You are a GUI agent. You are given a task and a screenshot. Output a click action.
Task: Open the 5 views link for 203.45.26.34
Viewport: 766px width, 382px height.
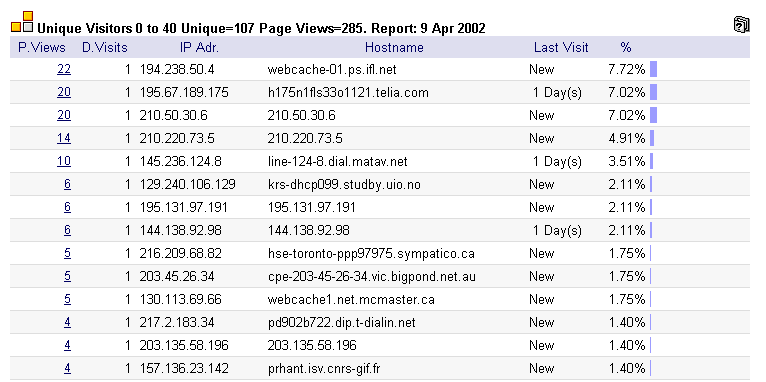pos(67,276)
